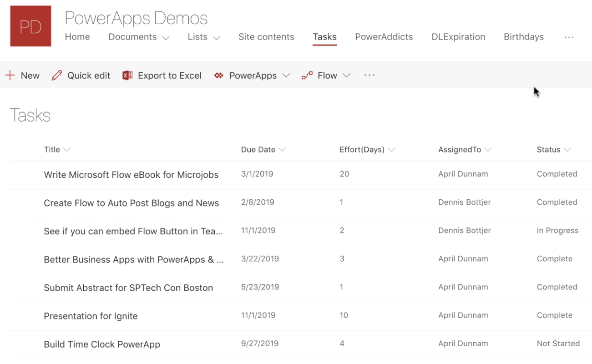Click the New button
Image resolution: width=592 pixels, height=364 pixels.
coord(22,76)
